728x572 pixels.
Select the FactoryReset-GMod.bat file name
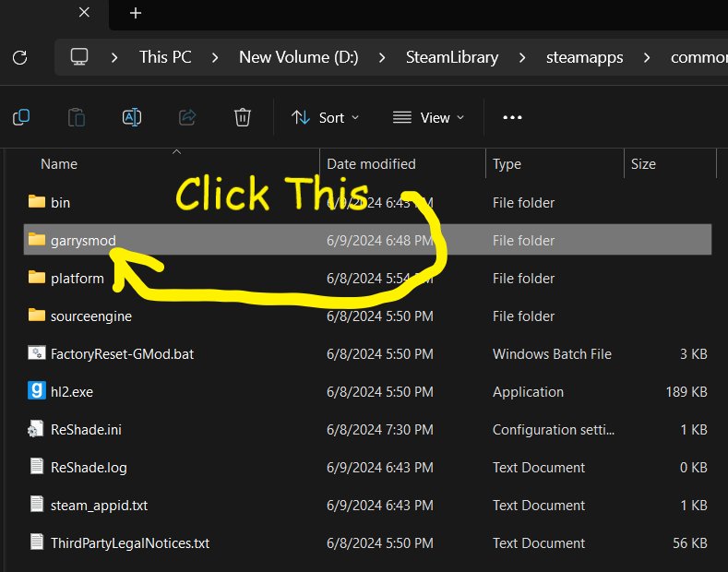(x=122, y=354)
